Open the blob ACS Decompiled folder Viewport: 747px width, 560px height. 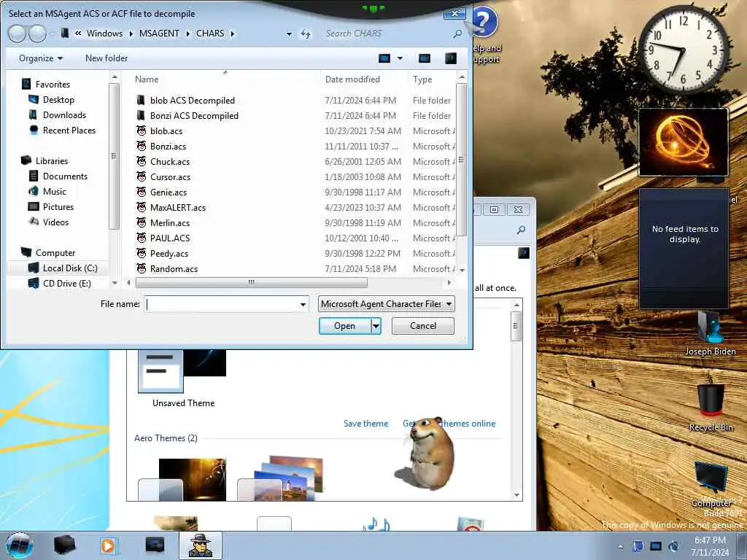click(x=192, y=101)
